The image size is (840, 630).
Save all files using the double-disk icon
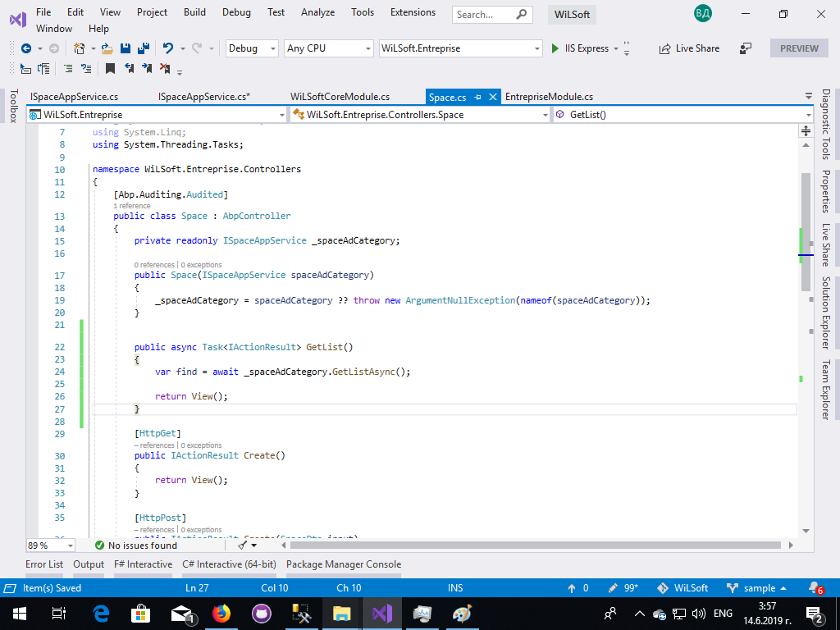click(x=144, y=48)
